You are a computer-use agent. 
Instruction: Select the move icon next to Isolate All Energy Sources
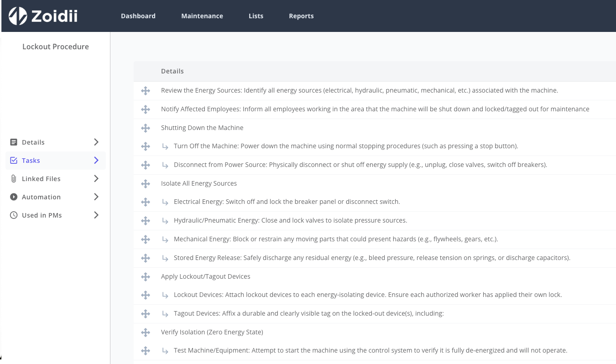pos(146,184)
